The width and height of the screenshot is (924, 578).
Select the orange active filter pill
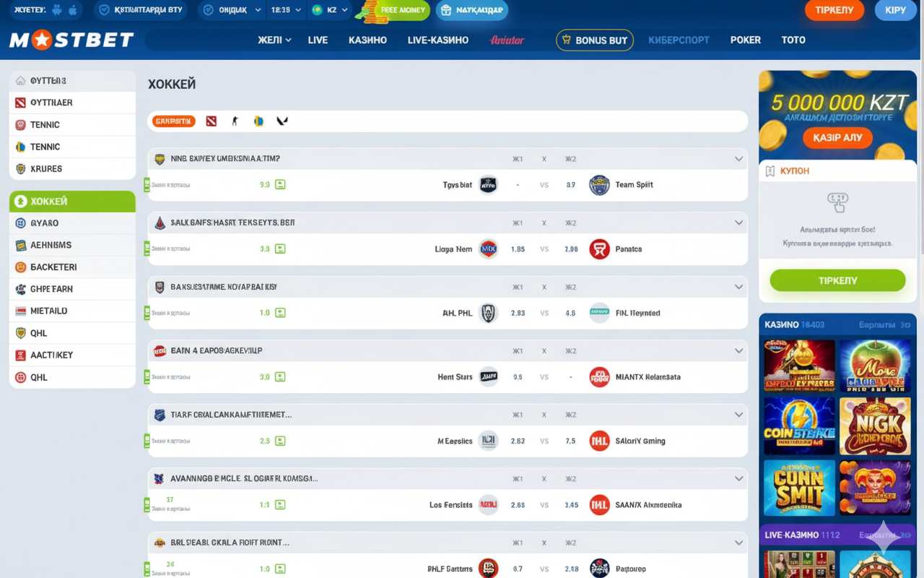(174, 121)
